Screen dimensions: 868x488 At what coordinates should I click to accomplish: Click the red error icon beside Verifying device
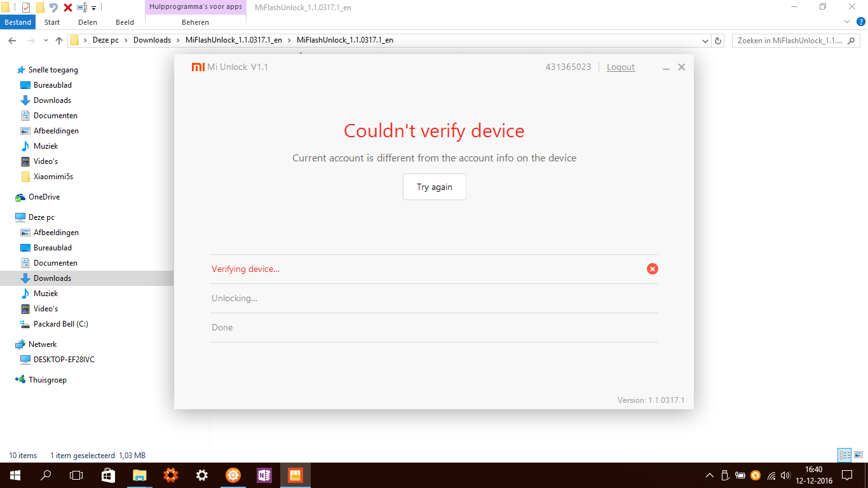pos(652,269)
